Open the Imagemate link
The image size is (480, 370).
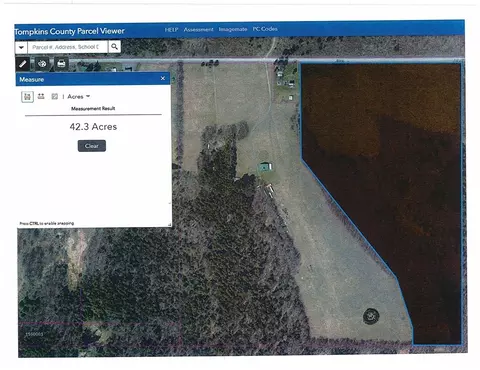(x=233, y=29)
